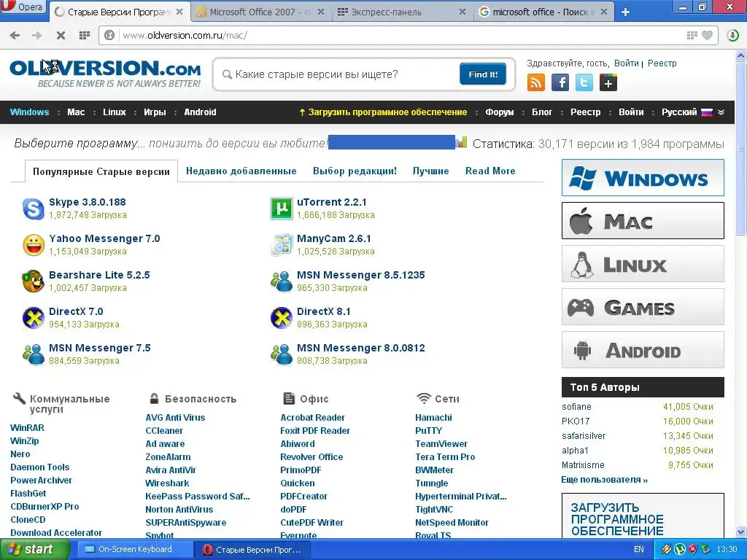This screenshot has height=560, width=747.
Task: Open the Hamachi link
Action: [433, 418]
